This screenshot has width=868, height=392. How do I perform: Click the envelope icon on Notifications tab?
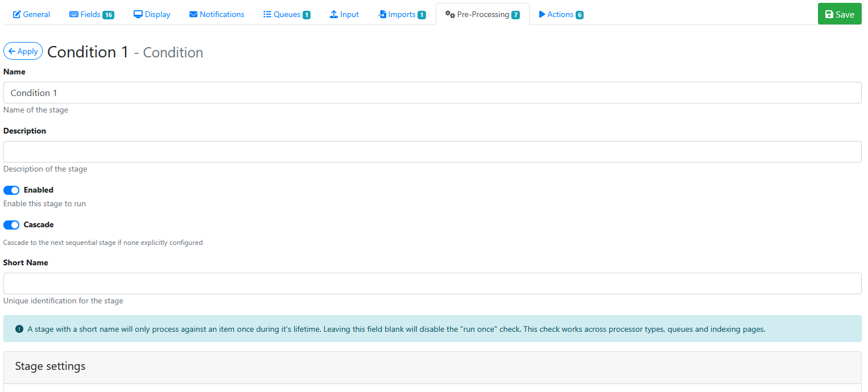coord(193,14)
